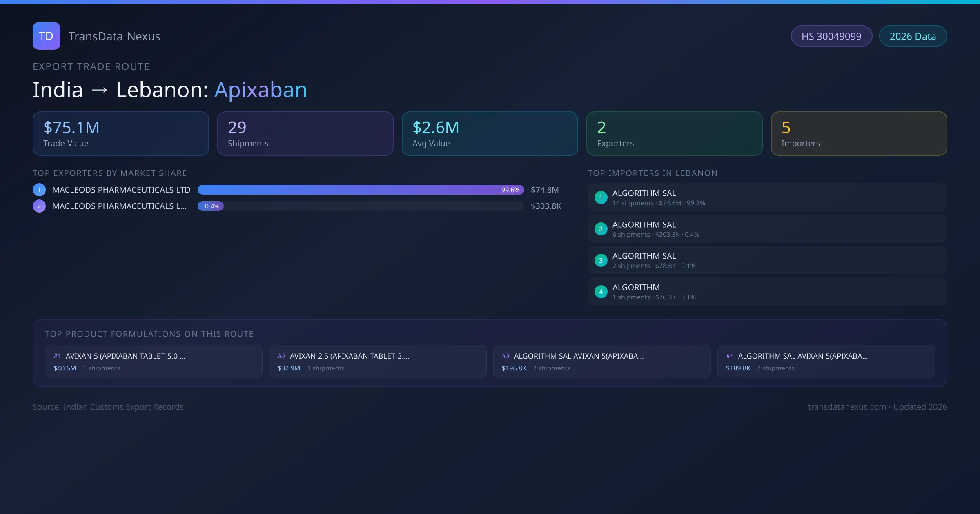
Task: Click rank 3 green importer badge
Action: tap(601, 260)
